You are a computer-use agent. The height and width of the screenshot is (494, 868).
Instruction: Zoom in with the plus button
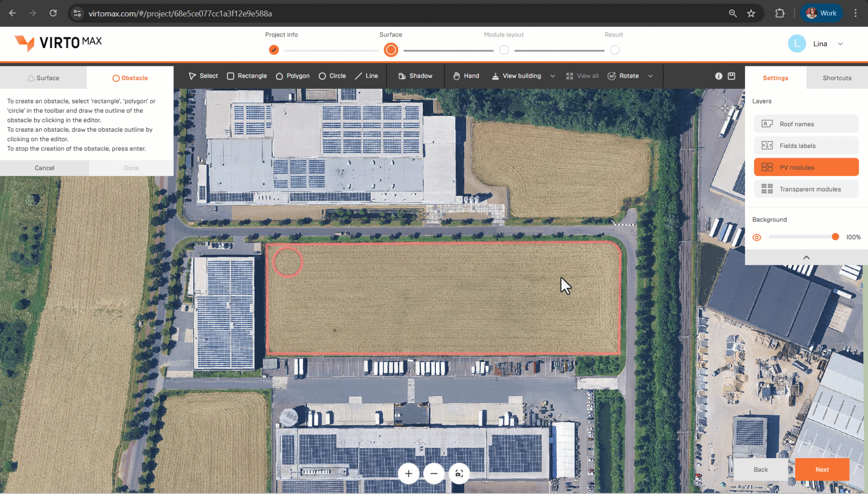point(408,474)
